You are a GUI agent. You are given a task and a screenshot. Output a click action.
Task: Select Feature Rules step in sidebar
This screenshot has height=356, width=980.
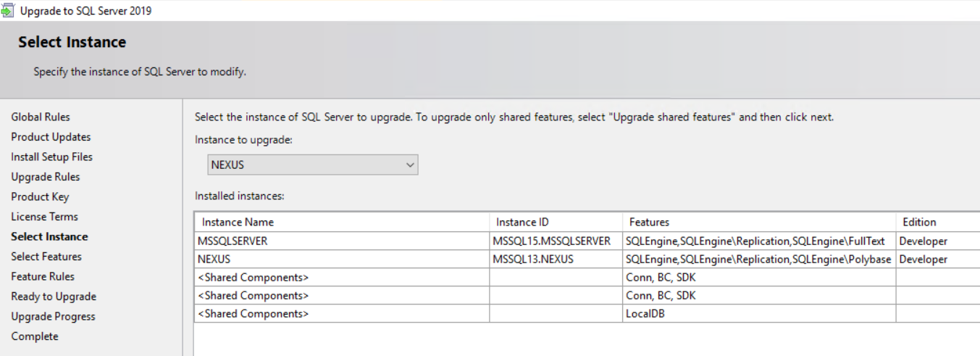coord(43,276)
